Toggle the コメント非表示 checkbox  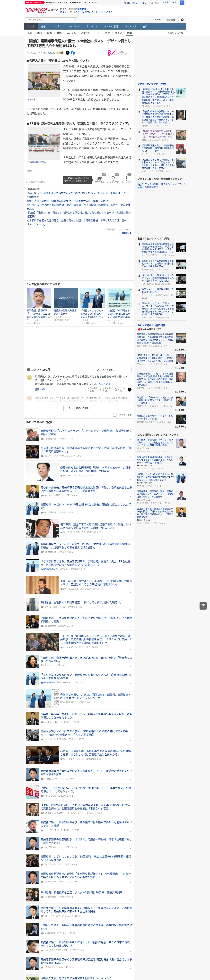[115, 415]
